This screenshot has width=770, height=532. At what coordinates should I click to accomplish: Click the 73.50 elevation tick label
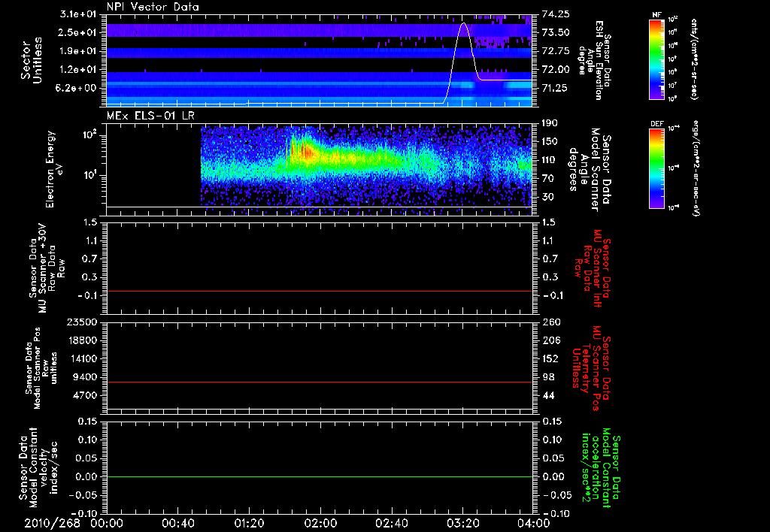tap(556, 32)
